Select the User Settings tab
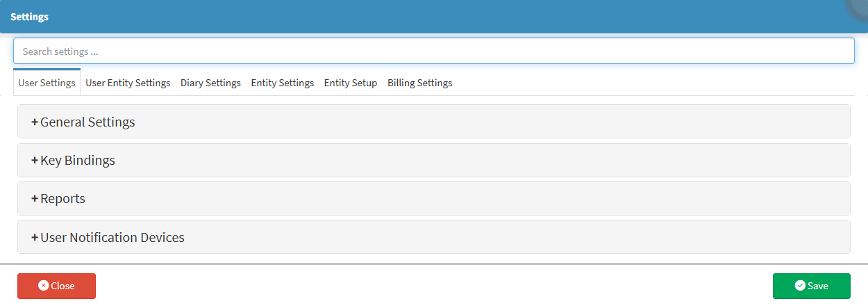The height and width of the screenshot is (308, 868). [47, 83]
